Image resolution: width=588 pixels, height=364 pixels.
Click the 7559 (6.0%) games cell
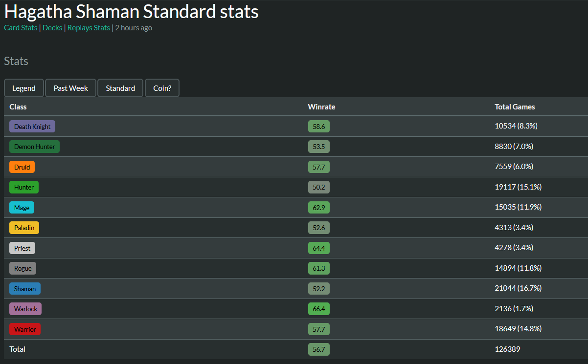point(514,166)
